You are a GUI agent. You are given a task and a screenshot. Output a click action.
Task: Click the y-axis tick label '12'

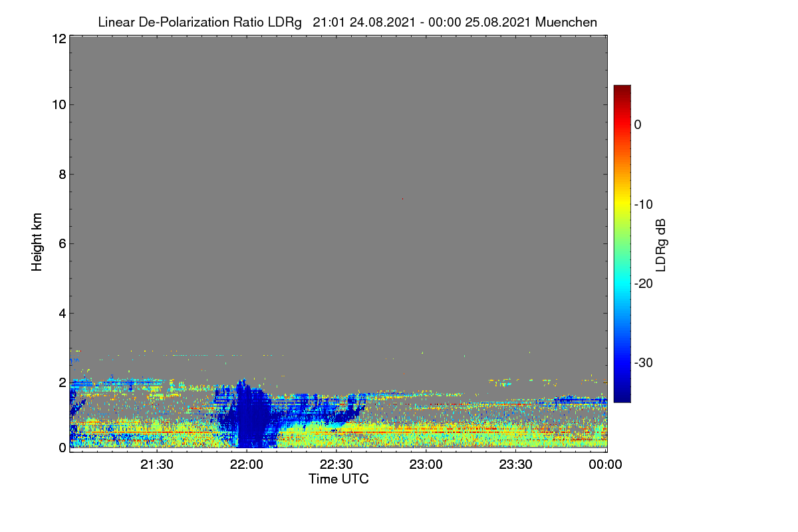point(58,39)
